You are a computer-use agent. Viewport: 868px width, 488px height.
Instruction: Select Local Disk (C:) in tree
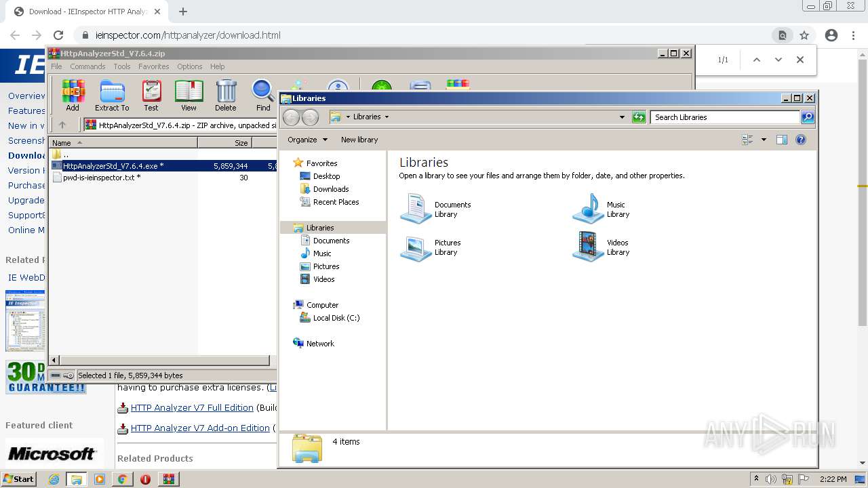(x=336, y=318)
